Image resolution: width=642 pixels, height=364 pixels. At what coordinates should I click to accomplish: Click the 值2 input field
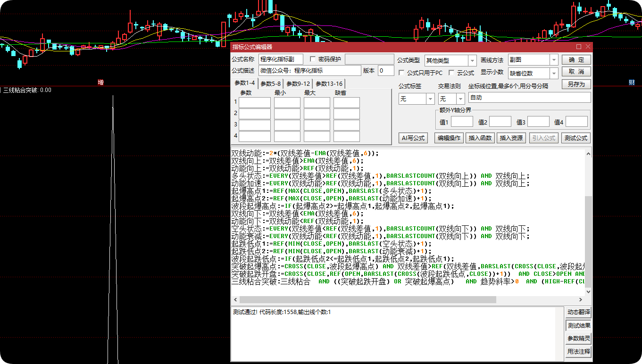coord(500,122)
